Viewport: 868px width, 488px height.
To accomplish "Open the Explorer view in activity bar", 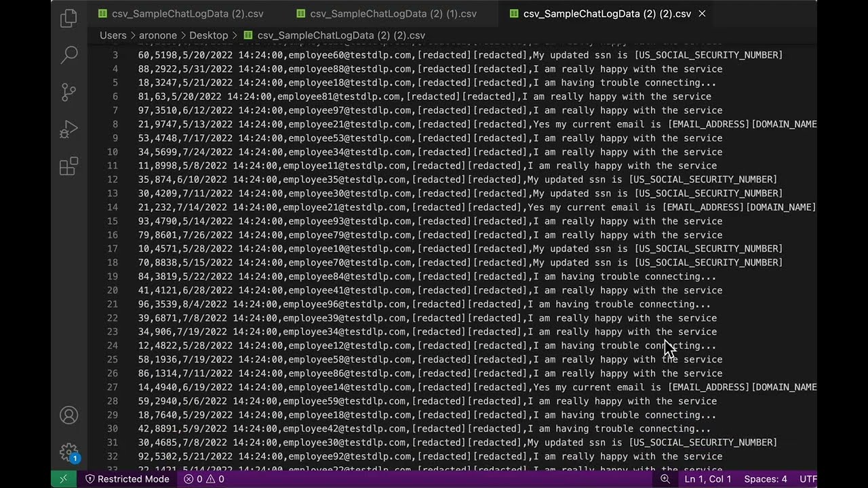I will [68, 18].
